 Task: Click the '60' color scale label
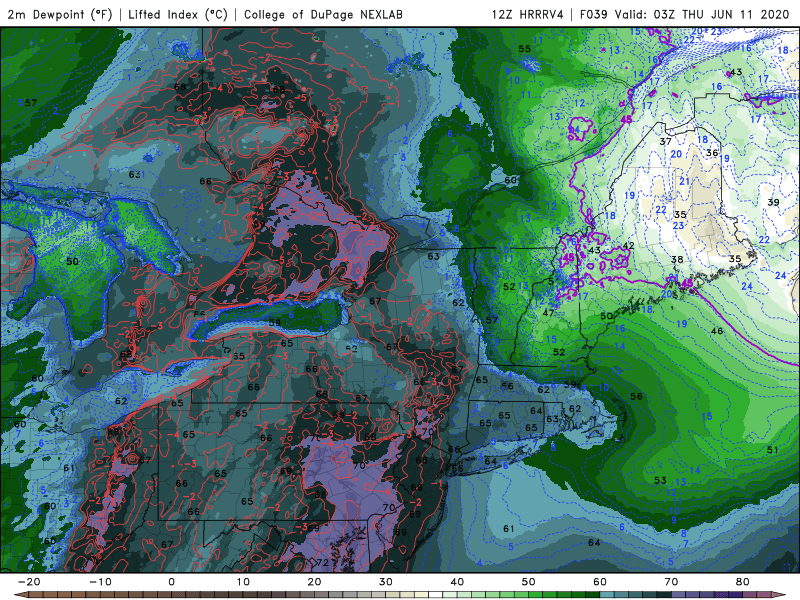tap(600, 582)
